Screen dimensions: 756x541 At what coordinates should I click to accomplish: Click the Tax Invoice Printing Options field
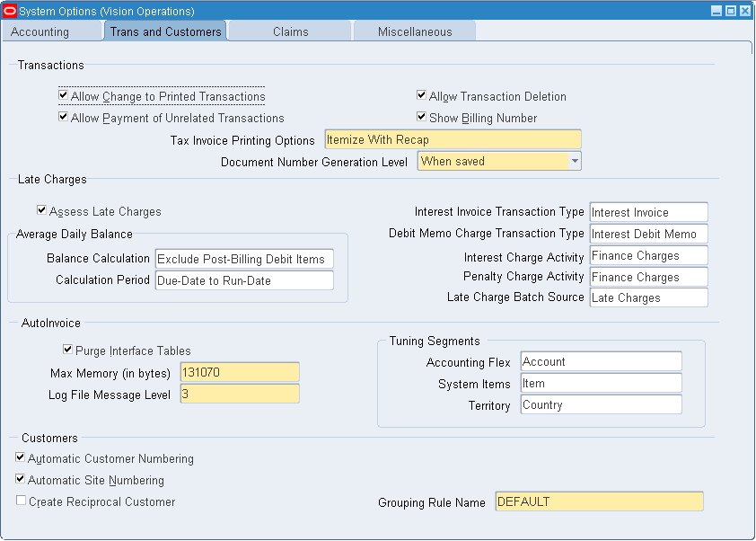click(453, 139)
